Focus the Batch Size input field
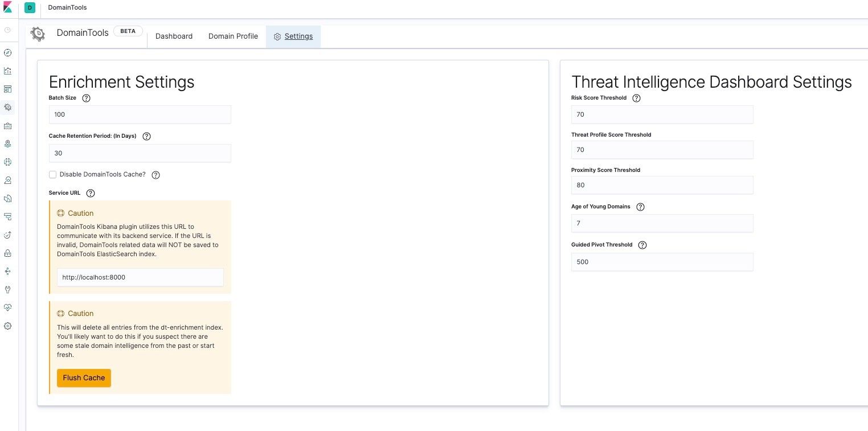This screenshot has width=868, height=431. pyautogui.click(x=140, y=114)
